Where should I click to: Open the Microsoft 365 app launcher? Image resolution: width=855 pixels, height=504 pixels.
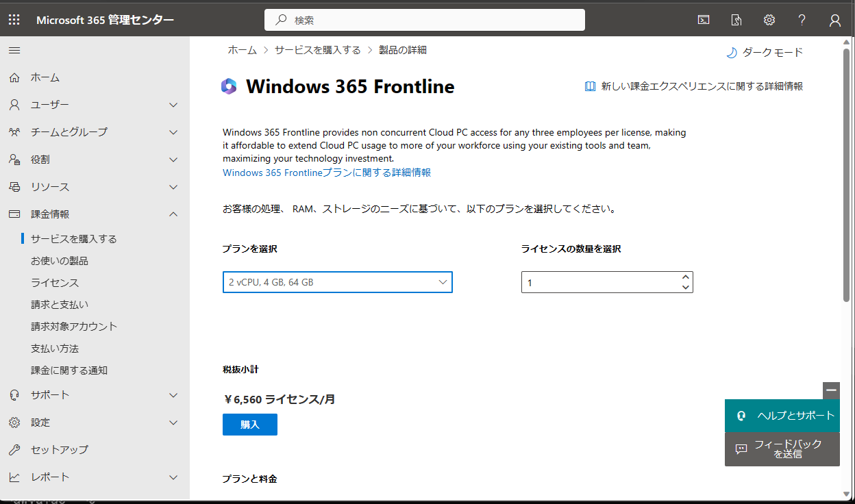(x=14, y=19)
